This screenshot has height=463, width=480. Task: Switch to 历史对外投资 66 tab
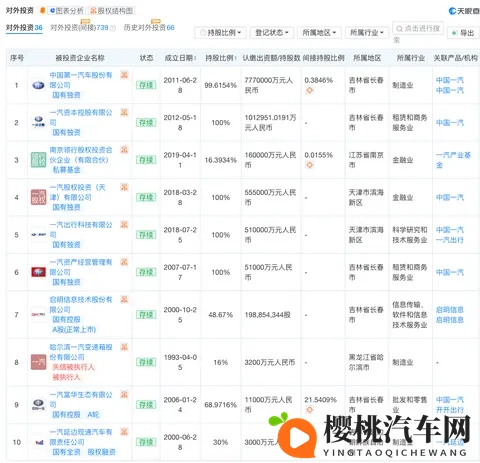(x=149, y=28)
